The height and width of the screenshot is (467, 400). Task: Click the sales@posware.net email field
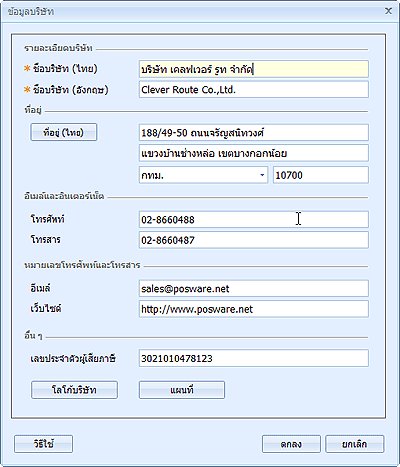(254, 288)
